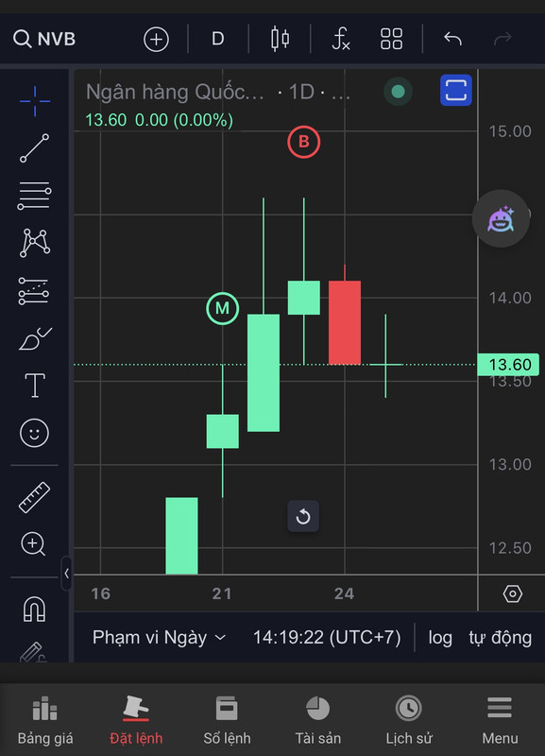This screenshot has width=545, height=756.
Task: Open chart settings hexagon icon
Action: 512,593
